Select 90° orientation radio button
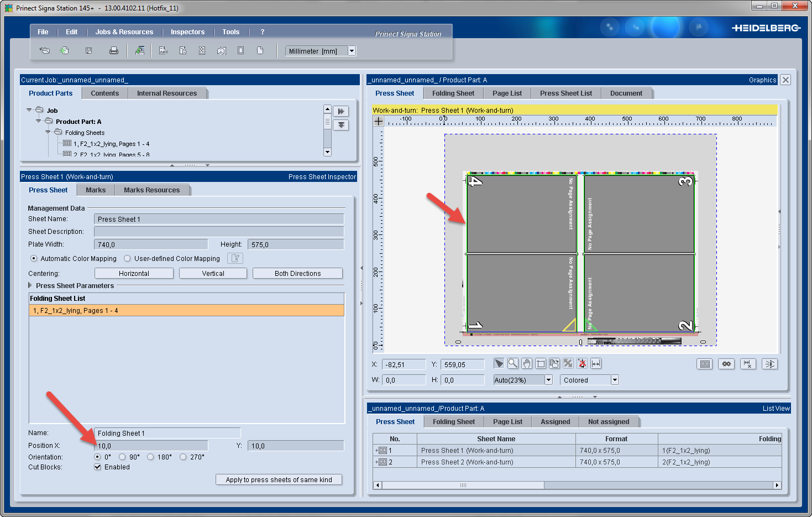This screenshot has height=517, width=812. coord(122,457)
